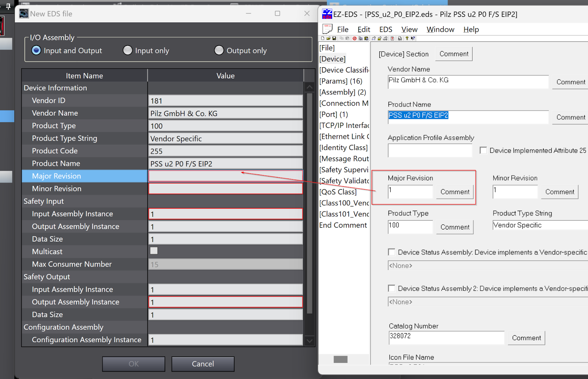This screenshot has height=379, width=588.
Task: Open the EDS menu
Action: (x=386, y=29)
